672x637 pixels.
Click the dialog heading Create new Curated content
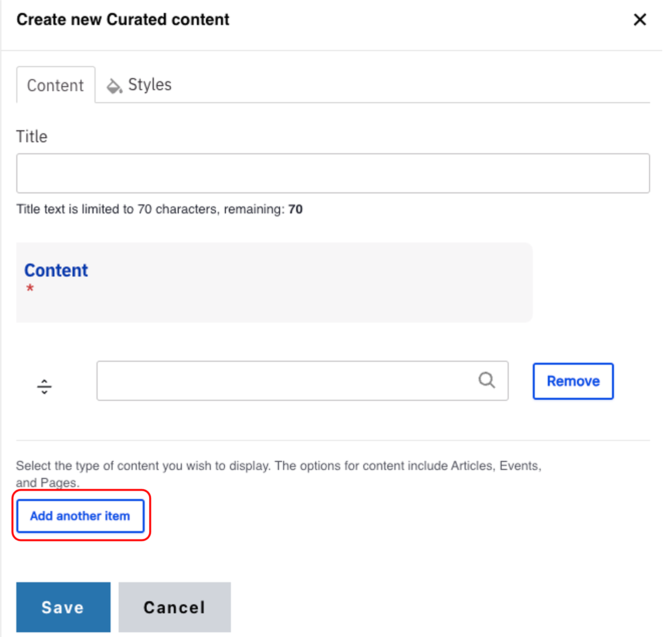[123, 20]
